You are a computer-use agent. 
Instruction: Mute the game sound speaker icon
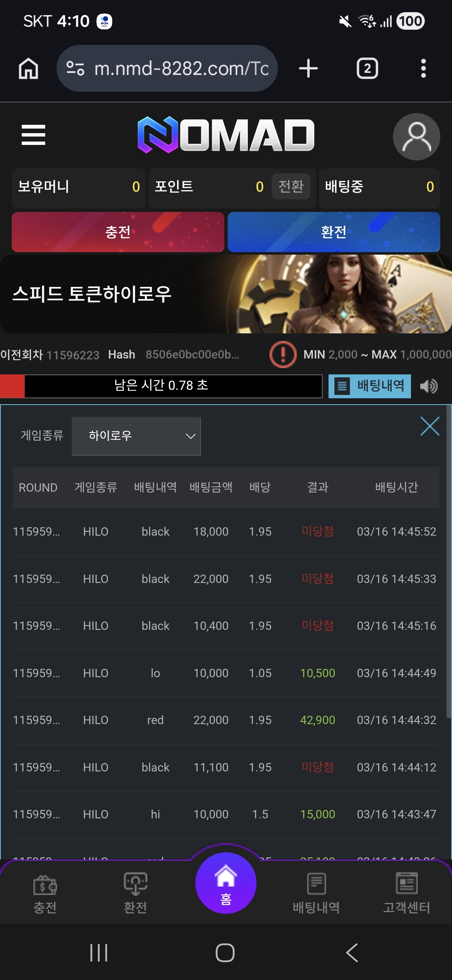click(429, 386)
